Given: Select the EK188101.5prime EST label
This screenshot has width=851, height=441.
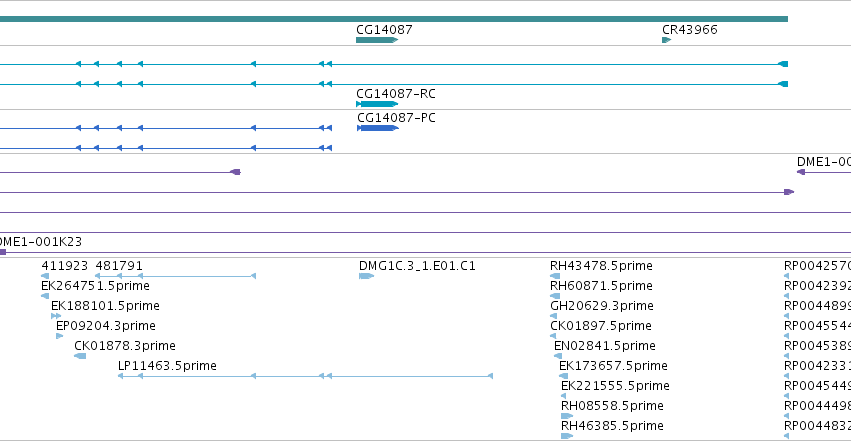Looking at the screenshot, I should tap(105, 306).
